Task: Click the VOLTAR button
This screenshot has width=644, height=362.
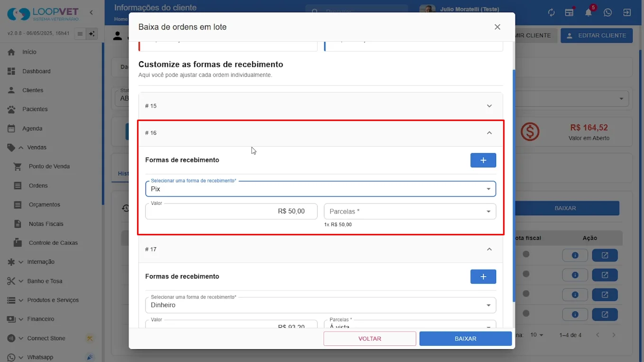Action: click(370, 339)
